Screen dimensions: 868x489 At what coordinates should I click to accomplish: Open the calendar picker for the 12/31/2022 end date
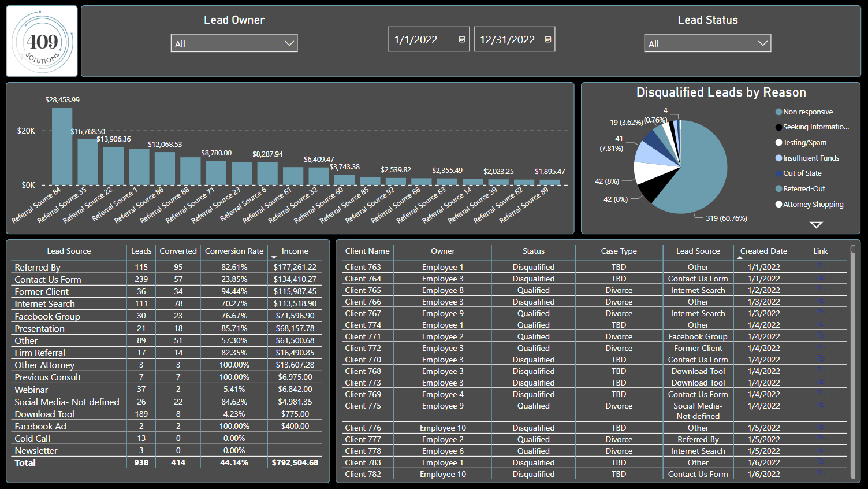click(548, 39)
